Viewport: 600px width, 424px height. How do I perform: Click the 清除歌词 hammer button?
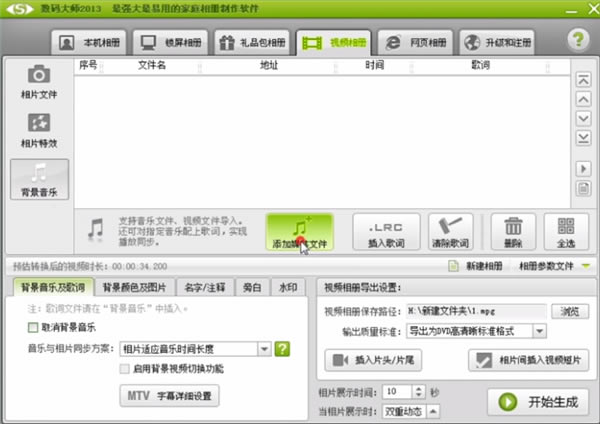(450, 232)
